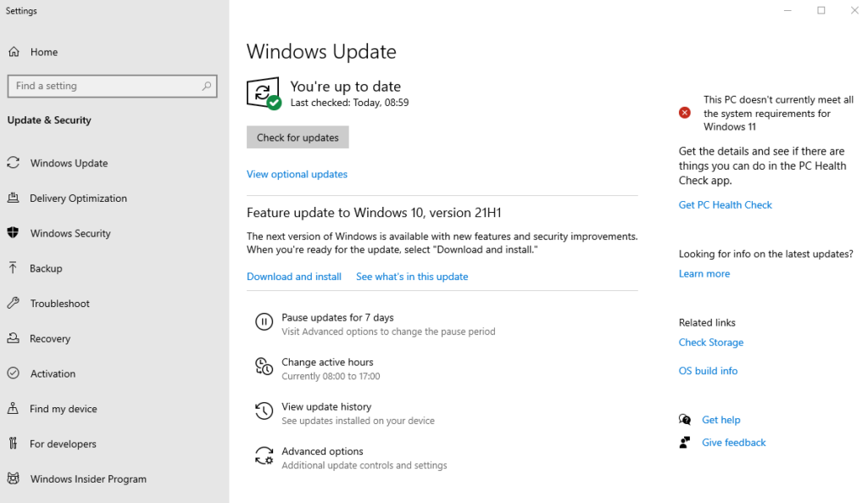
Task: Click the Windows Insider Program icon
Action: [14, 478]
